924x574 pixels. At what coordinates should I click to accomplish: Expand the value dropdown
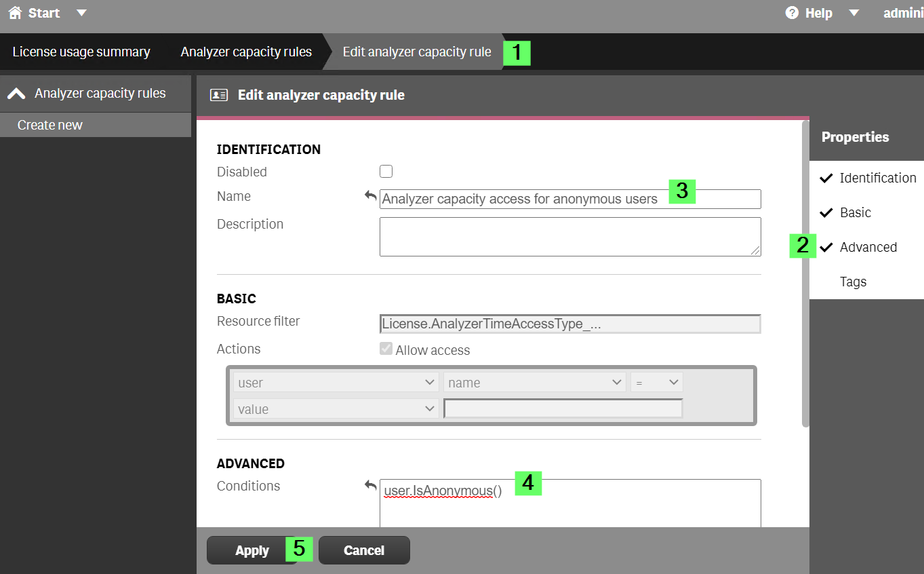point(335,408)
